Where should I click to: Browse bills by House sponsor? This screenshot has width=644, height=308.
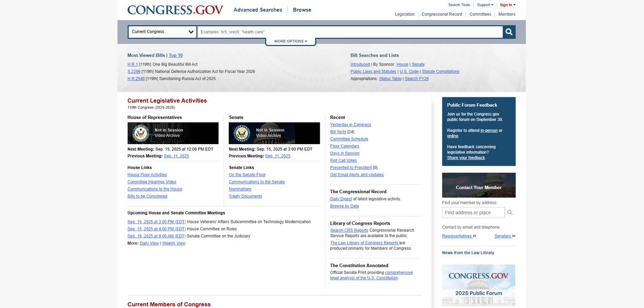pos(402,65)
